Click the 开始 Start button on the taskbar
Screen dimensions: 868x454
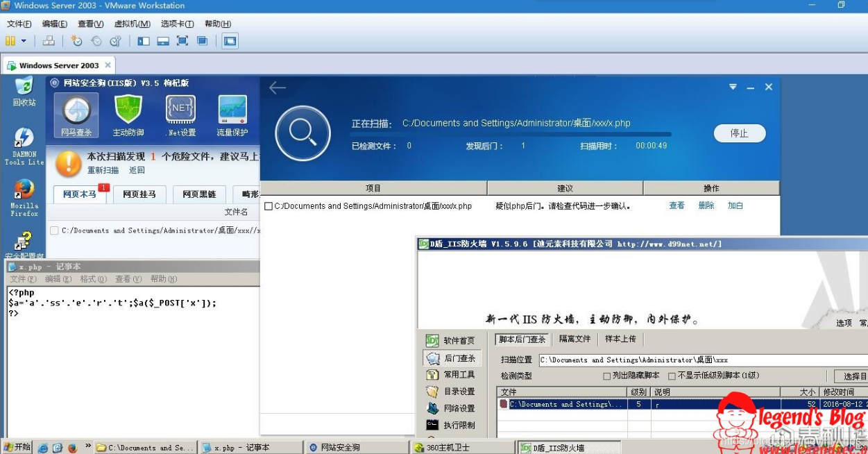(17, 447)
